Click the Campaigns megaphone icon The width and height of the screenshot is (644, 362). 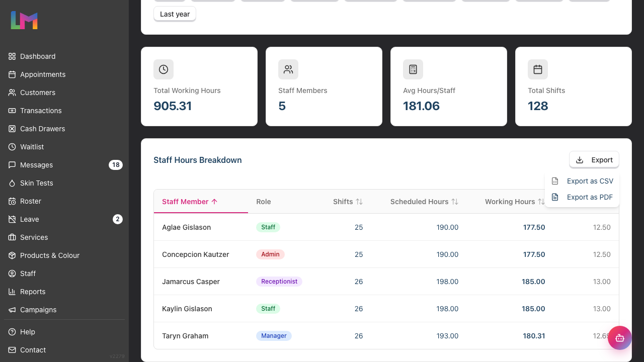tap(12, 310)
